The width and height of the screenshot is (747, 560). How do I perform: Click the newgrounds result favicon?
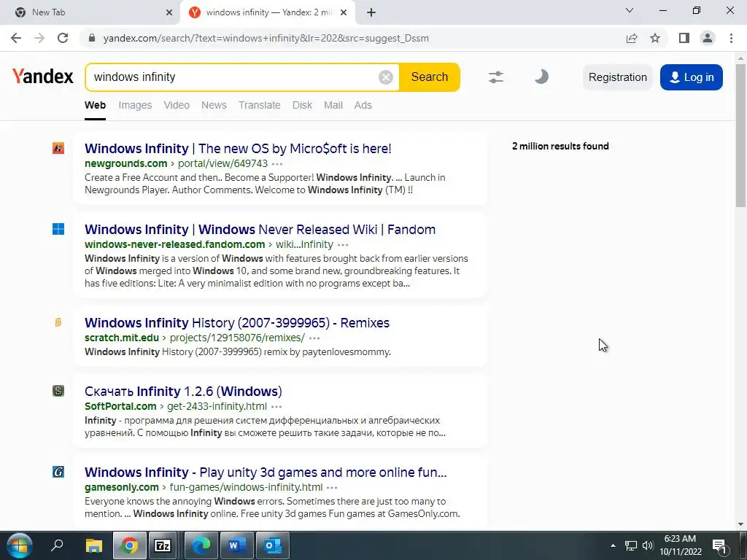(x=58, y=149)
